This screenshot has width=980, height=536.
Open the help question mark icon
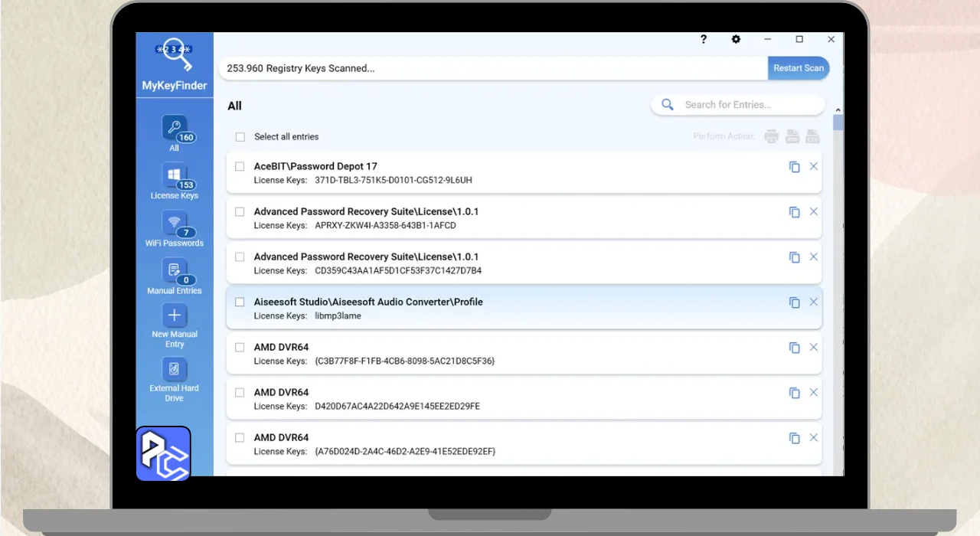click(704, 39)
